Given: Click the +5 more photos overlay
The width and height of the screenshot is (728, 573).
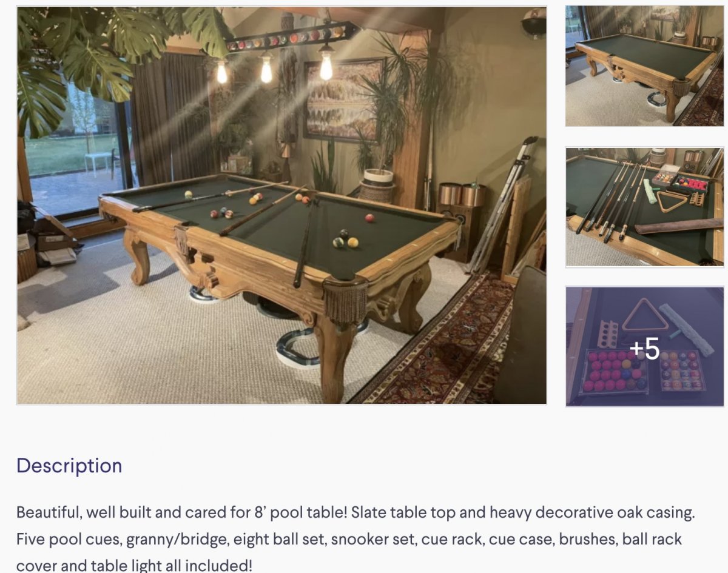Looking at the screenshot, I should tap(644, 349).
